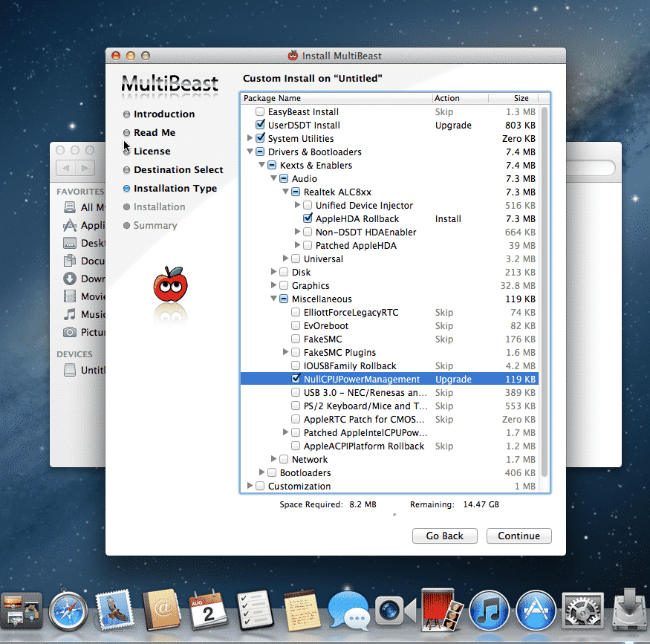Image resolution: width=650 pixels, height=644 pixels.
Task: Collapse the Miscellaneous group
Action: (273, 299)
